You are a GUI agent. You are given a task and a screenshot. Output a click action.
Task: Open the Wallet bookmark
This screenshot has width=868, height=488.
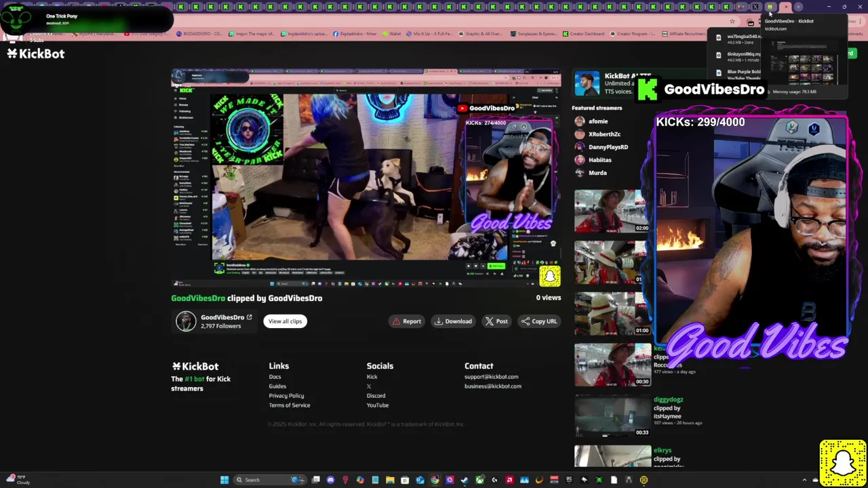pos(391,33)
